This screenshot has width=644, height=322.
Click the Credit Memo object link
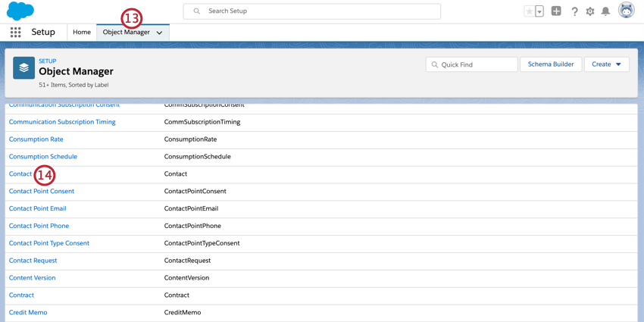[x=28, y=312]
